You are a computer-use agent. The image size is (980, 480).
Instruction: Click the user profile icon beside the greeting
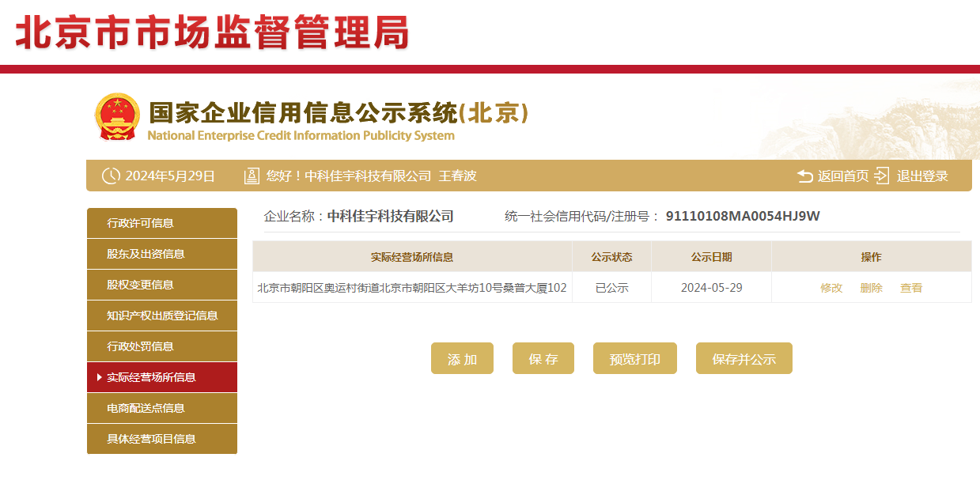coord(252,176)
